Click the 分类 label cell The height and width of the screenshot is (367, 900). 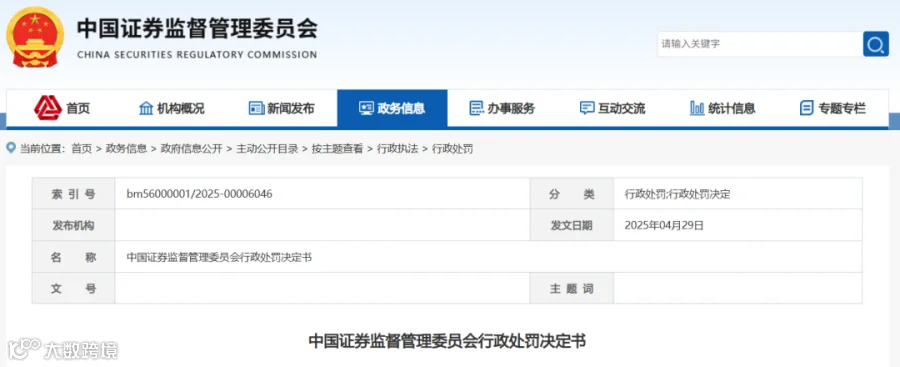(572, 194)
